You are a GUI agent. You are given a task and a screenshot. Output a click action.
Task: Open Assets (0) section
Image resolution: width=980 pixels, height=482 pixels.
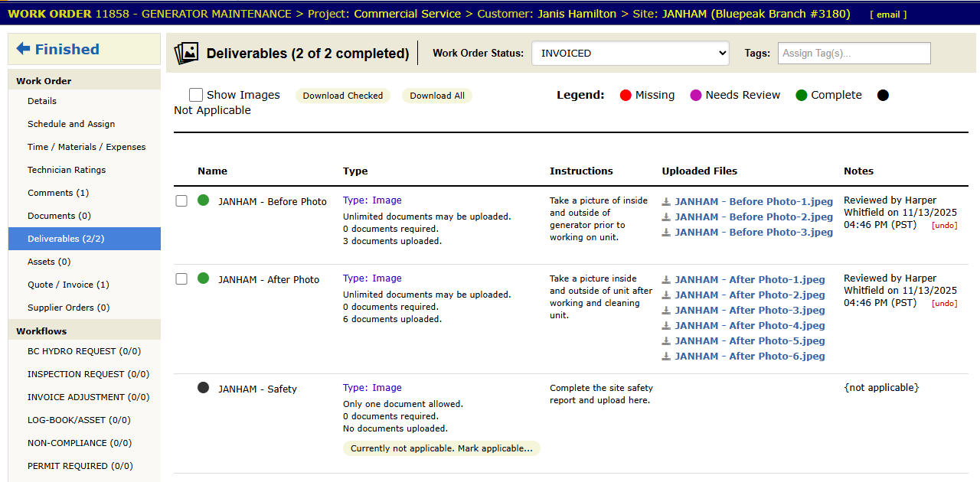(x=84, y=262)
